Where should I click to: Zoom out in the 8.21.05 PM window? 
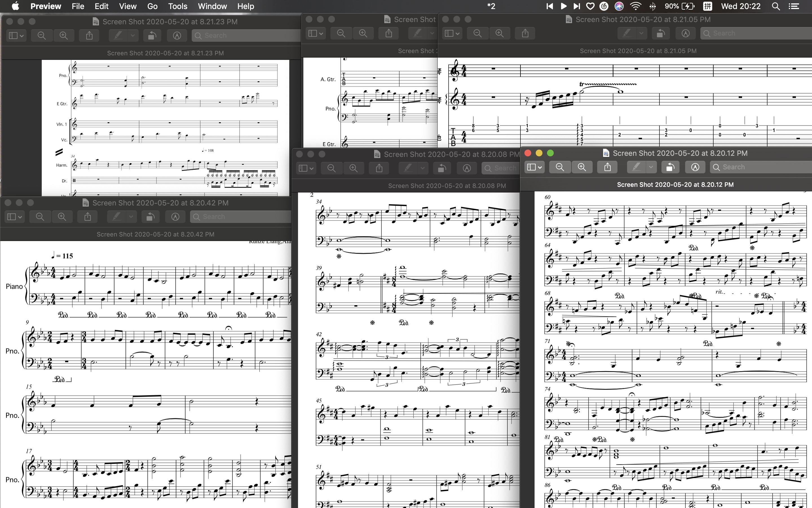click(477, 33)
